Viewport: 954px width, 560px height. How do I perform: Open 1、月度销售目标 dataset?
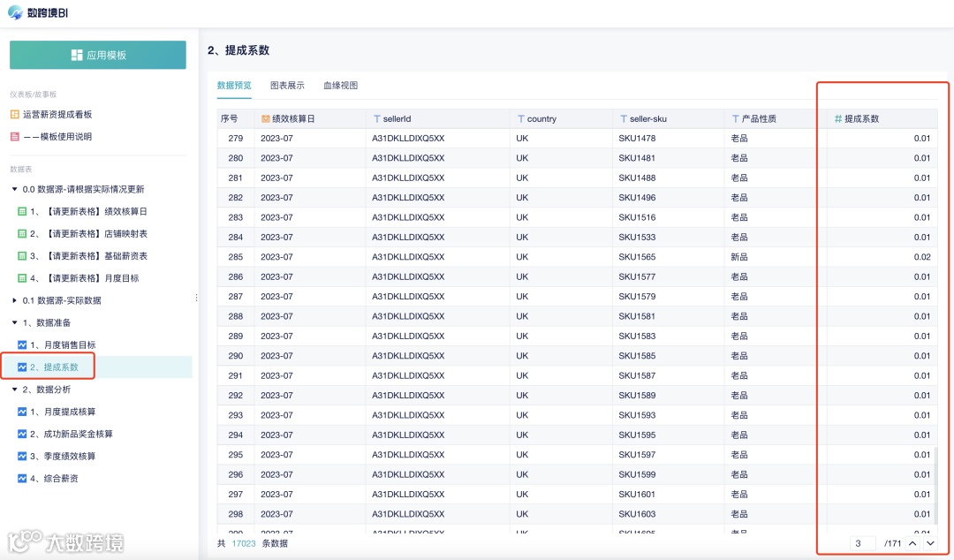pyautogui.click(x=63, y=344)
